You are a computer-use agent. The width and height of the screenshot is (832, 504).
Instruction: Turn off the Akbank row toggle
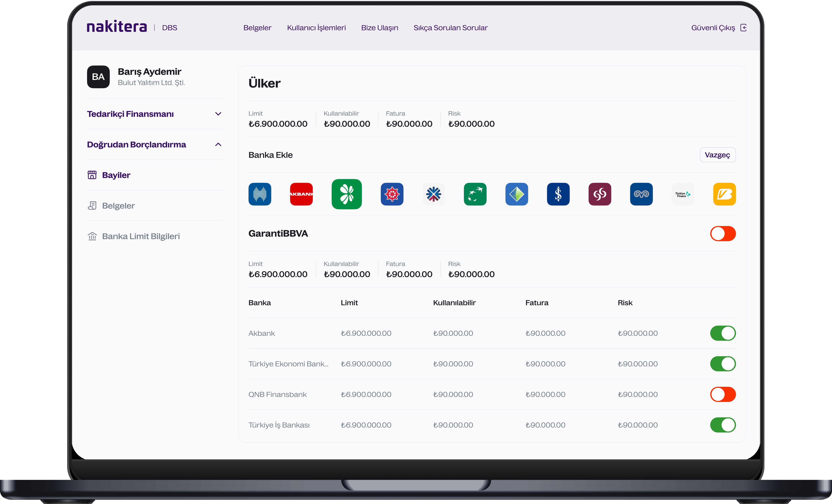coord(723,333)
